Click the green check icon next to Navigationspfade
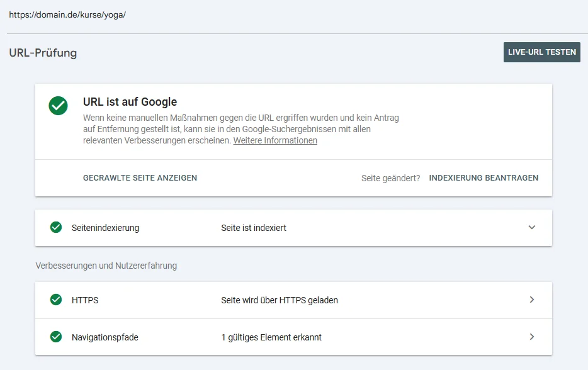This screenshot has width=588, height=370. [56, 337]
